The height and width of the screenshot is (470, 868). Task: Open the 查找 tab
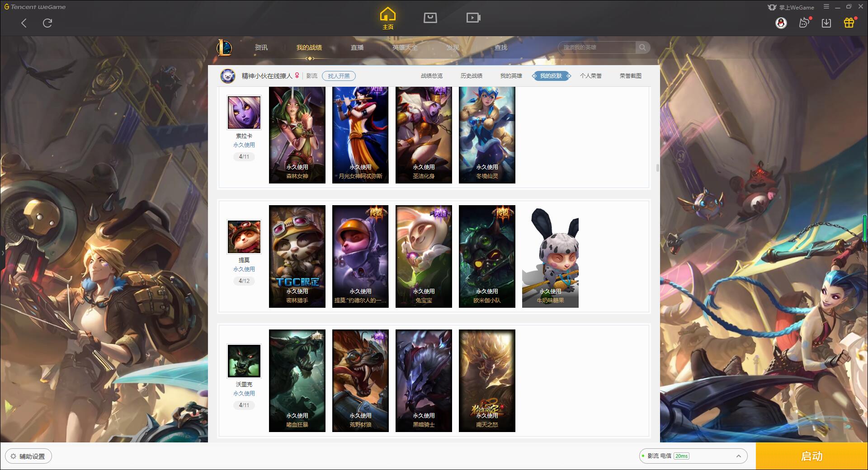click(500, 47)
